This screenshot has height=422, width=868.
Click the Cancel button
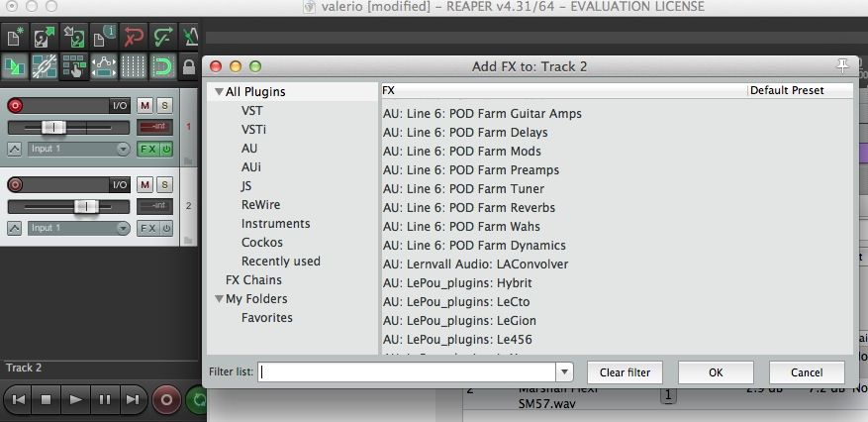(x=807, y=372)
